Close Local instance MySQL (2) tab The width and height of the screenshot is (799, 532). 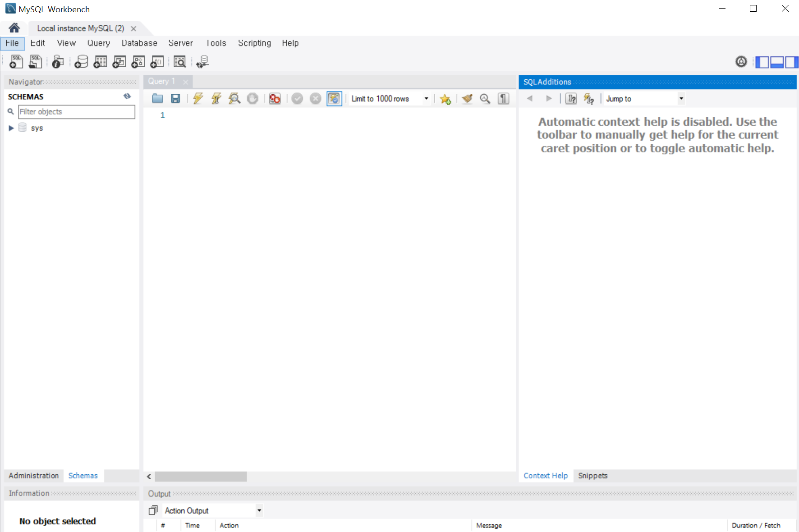coord(133,28)
